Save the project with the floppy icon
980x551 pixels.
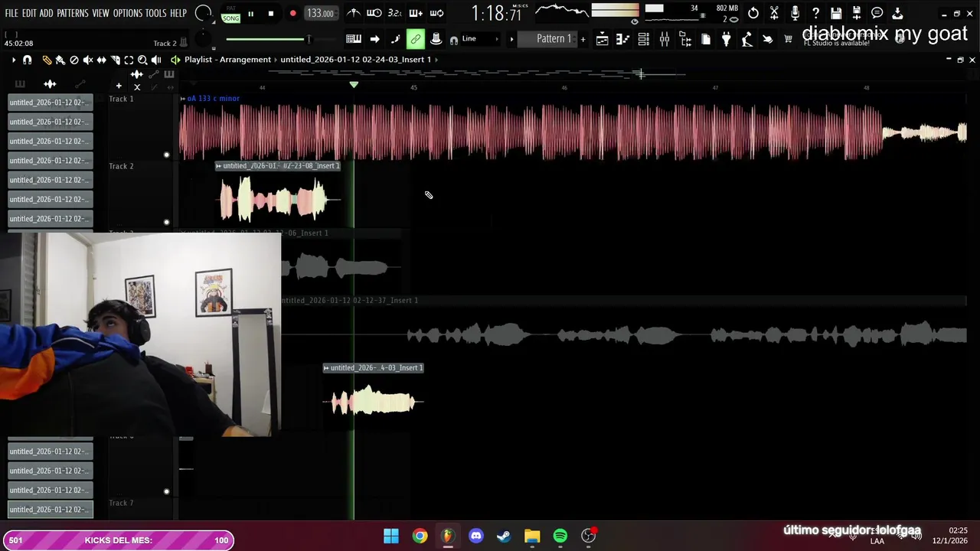click(836, 13)
